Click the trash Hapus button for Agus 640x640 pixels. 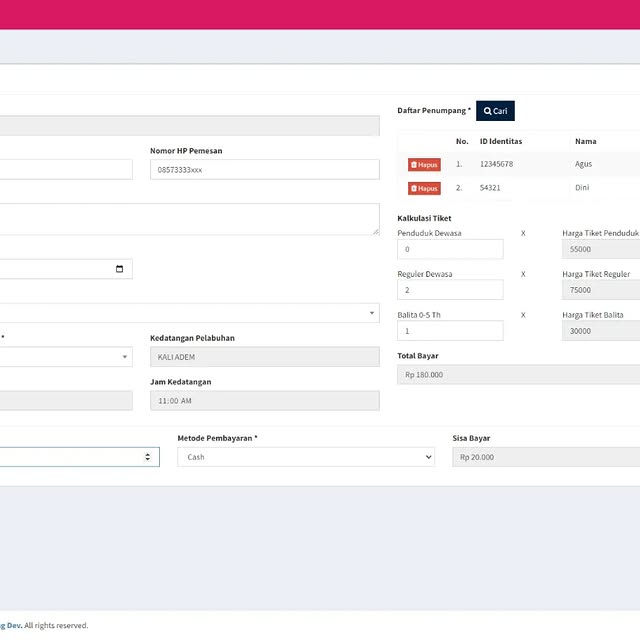coord(424,164)
